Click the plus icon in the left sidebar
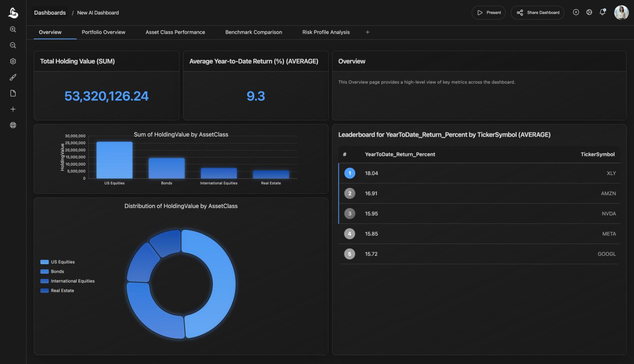The width and height of the screenshot is (634, 364). point(13,109)
